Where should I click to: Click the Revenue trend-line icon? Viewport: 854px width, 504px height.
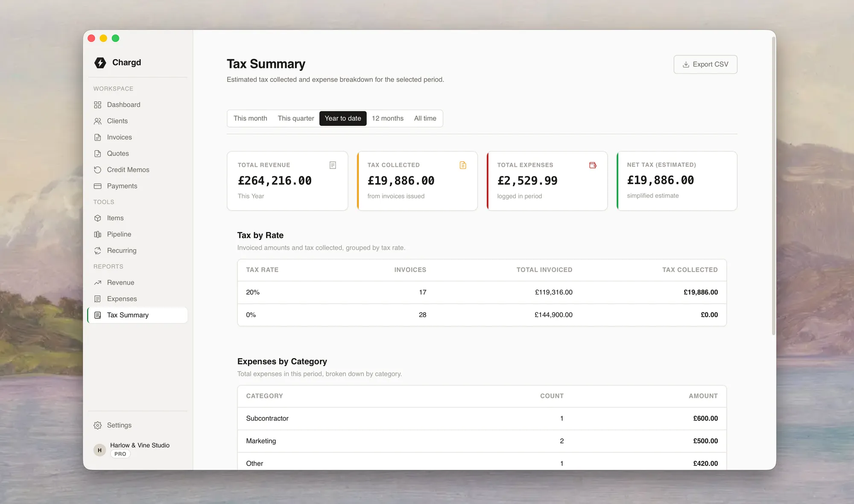tap(98, 283)
